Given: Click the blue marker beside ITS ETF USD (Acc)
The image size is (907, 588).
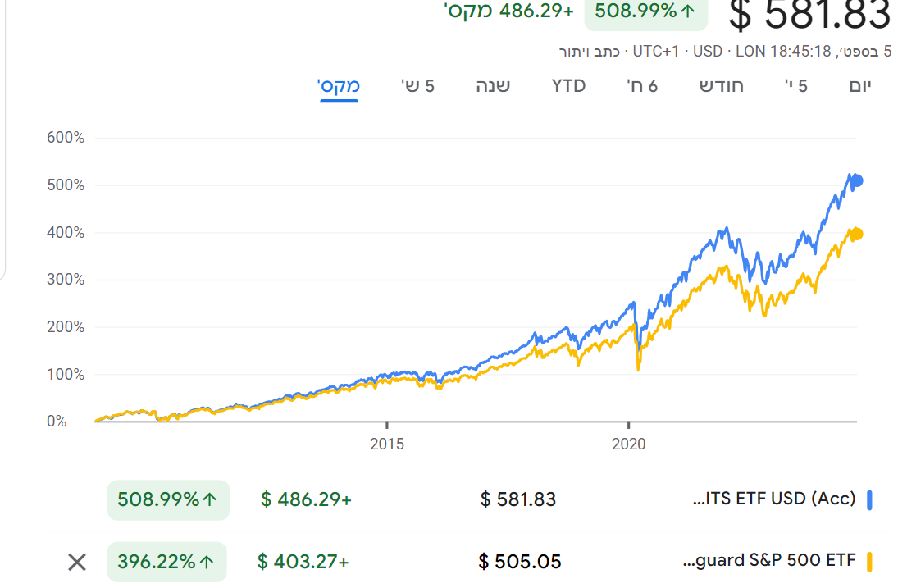Looking at the screenshot, I should coord(869,499).
